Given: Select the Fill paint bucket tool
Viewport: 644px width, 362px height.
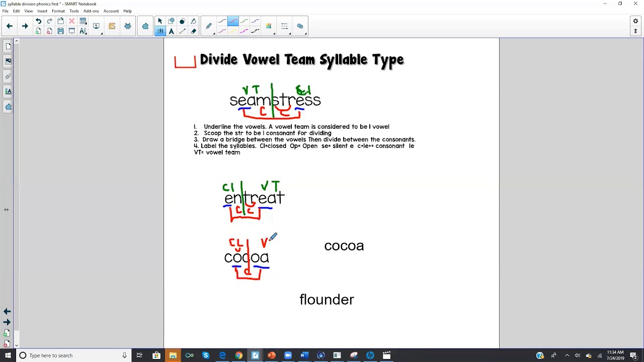Looking at the screenshot, I should [x=193, y=21].
